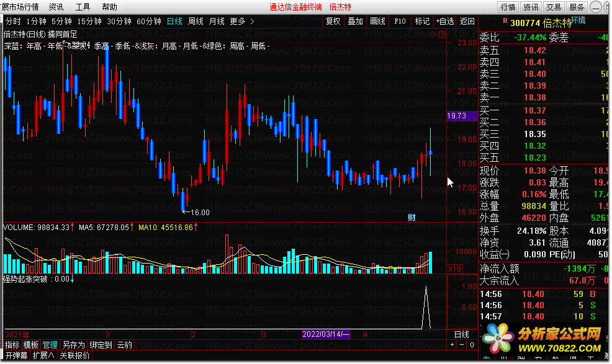This screenshot has width=612, height=364.
Task: Click the 标记 mark button
Action: click(422, 22)
